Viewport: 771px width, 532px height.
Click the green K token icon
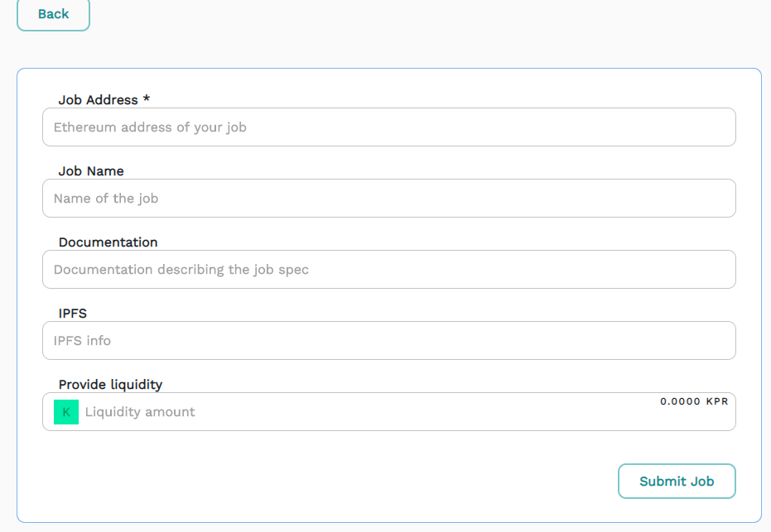click(66, 412)
